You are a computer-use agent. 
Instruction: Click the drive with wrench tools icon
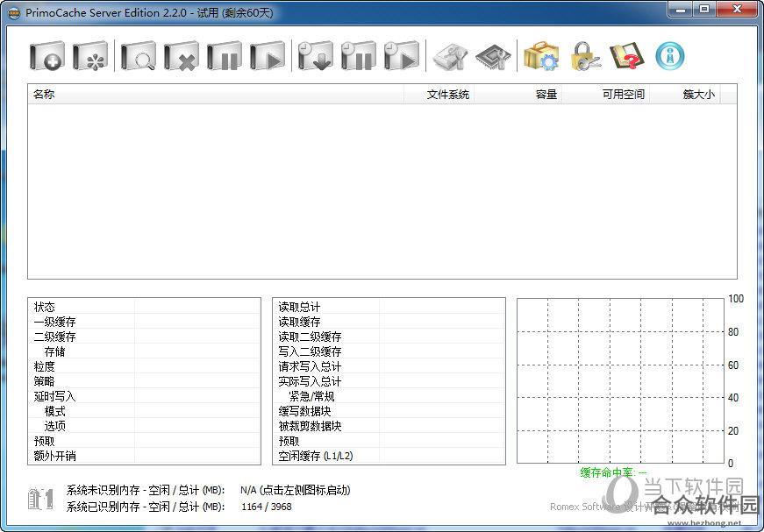(x=450, y=56)
